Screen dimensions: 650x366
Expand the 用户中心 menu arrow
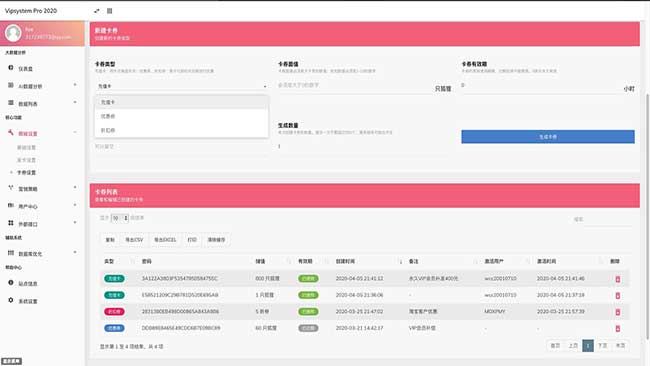pyautogui.click(x=75, y=205)
